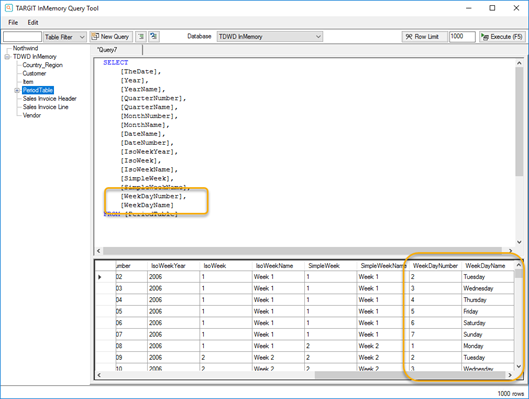
Task: Click the results grid horizontal scrollbar thumb
Action: 410,375
